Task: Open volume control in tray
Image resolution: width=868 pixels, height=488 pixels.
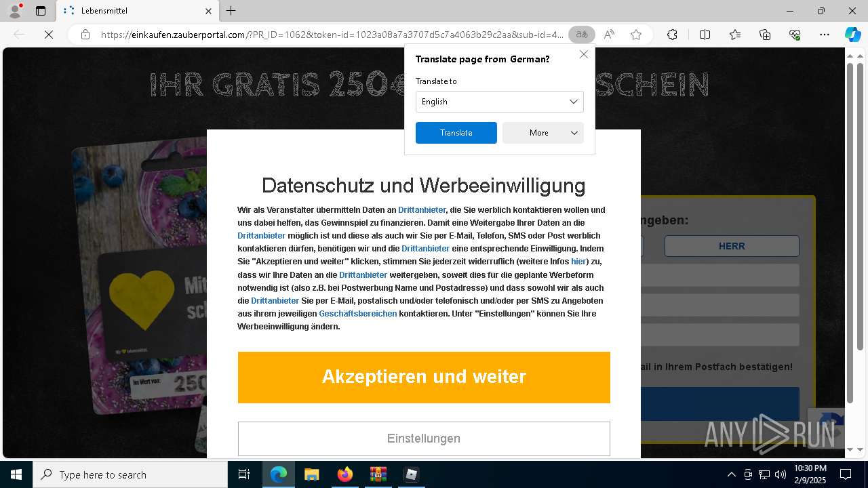Action: click(x=781, y=474)
